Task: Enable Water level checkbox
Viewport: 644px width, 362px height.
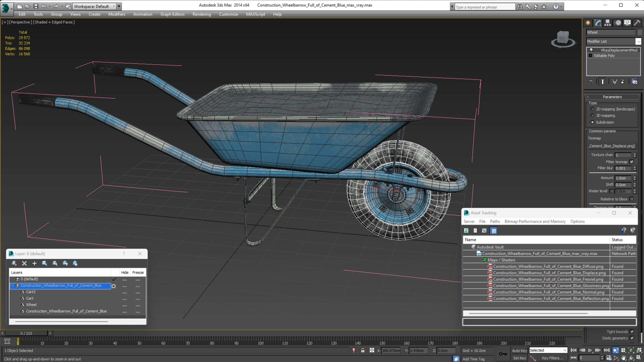Action: (611, 191)
